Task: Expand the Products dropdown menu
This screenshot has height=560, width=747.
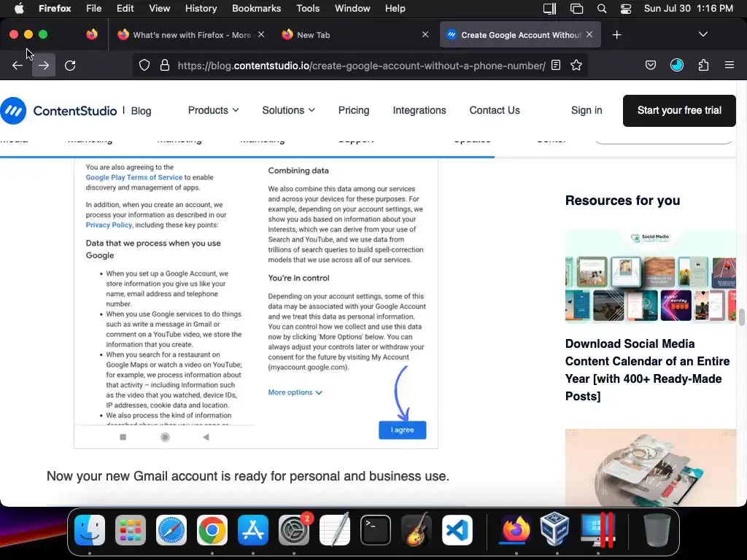Action: pyautogui.click(x=214, y=110)
